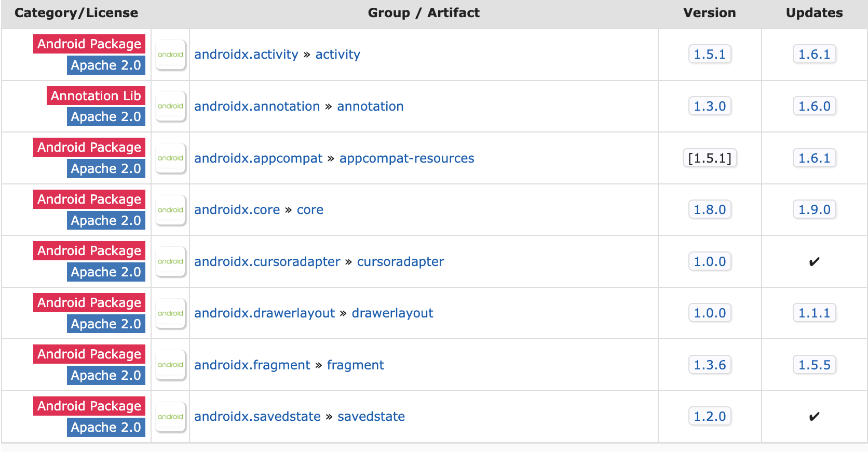Open the appcompat-resources artifact link
This screenshot has height=452, width=868.
pos(406,158)
